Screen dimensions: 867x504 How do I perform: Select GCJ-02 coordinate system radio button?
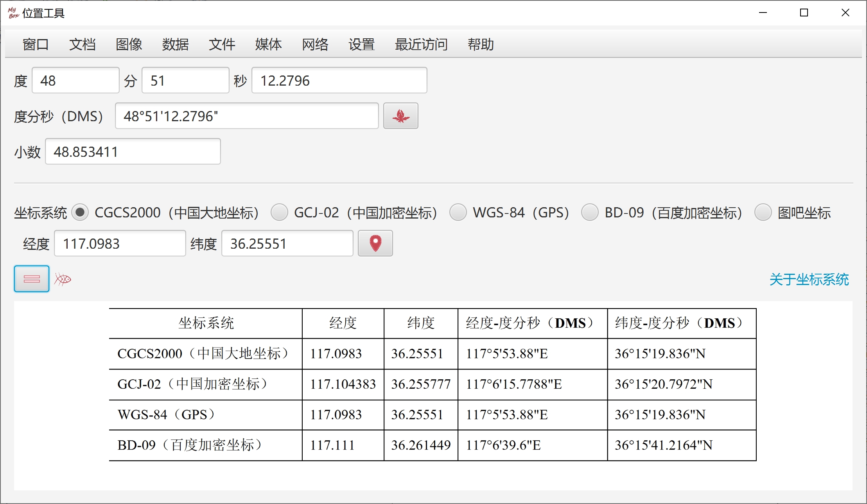click(x=279, y=212)
